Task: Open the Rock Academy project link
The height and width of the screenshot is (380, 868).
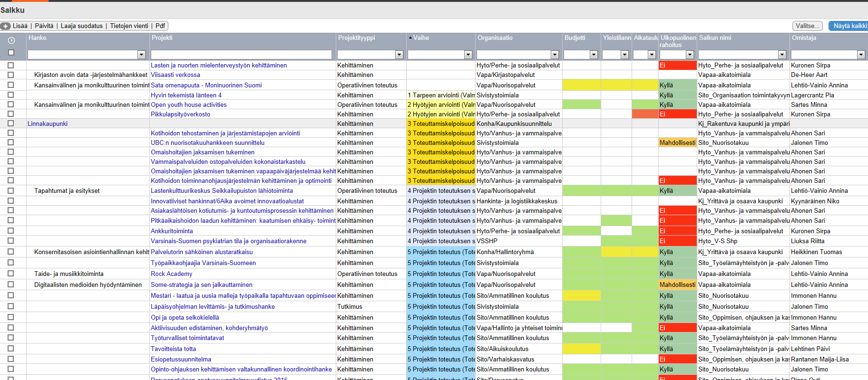Action: coord(172,274)
